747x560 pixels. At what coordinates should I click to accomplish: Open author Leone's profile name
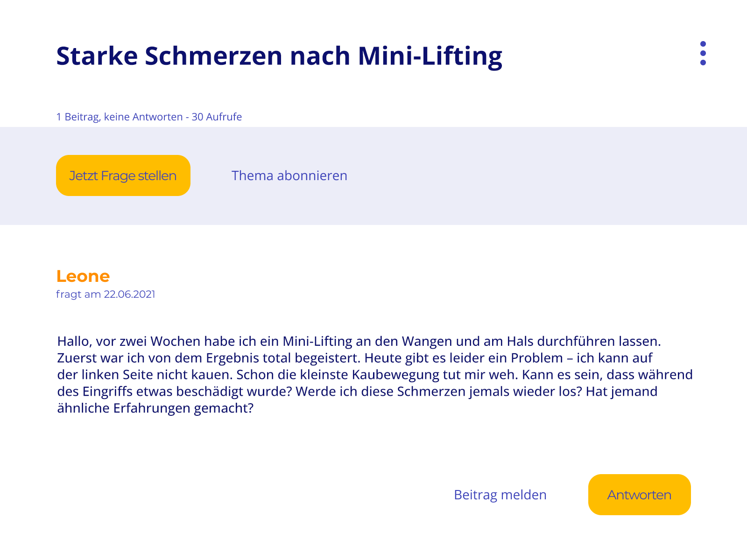tap(83, 276)
